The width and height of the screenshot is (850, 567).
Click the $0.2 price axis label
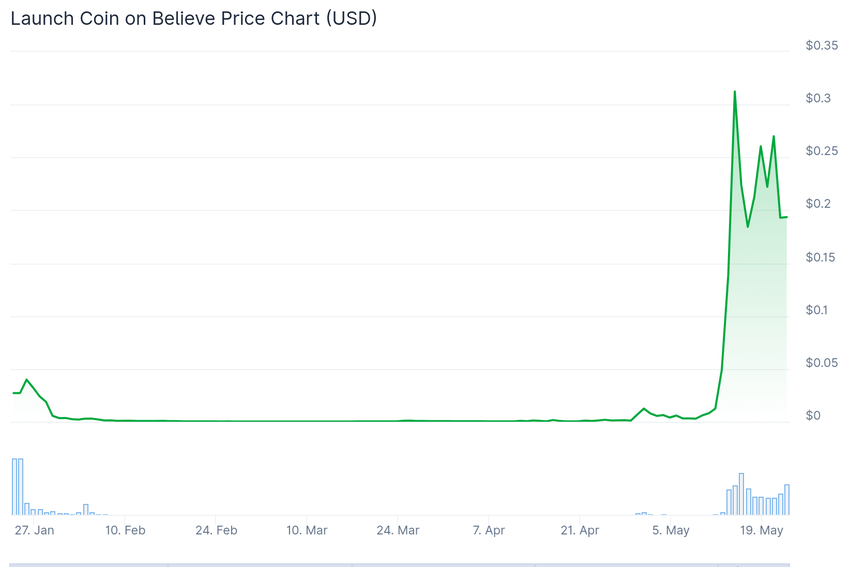point(818,204)
